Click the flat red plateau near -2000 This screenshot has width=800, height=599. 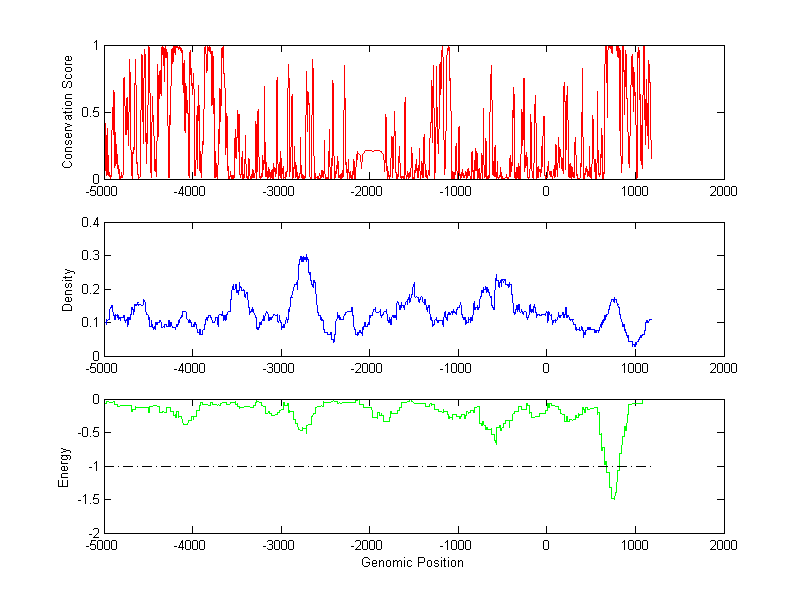click(x=371, y=151)
